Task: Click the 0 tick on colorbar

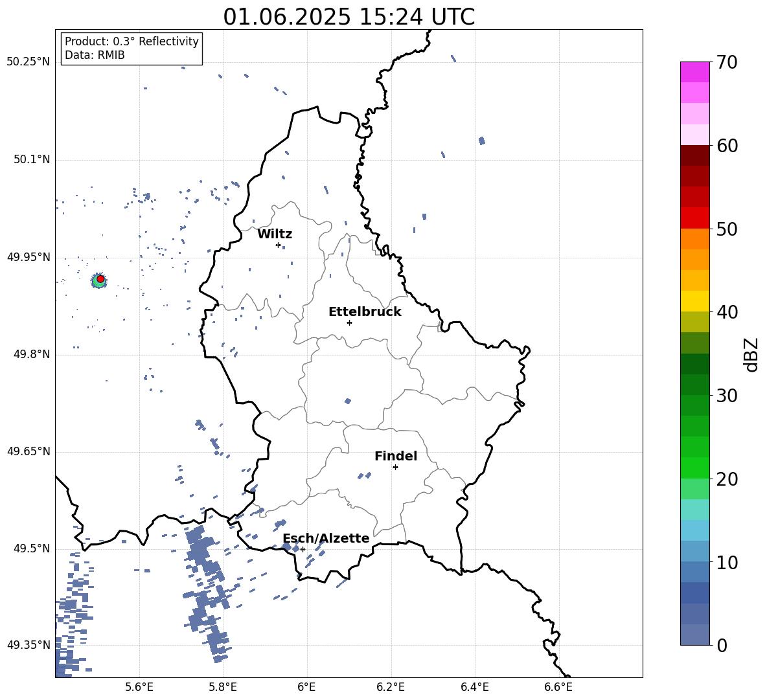Action: [722, 645]
